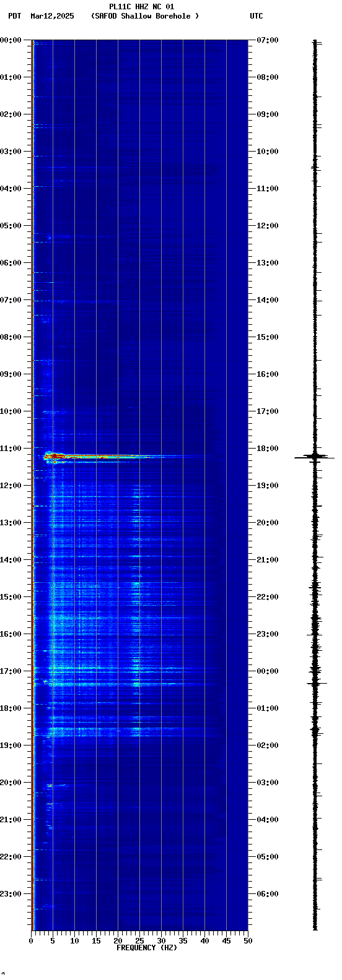Click the date 'Mar12,2025'
Screen dimensions: 342x980
pos(52,16)
